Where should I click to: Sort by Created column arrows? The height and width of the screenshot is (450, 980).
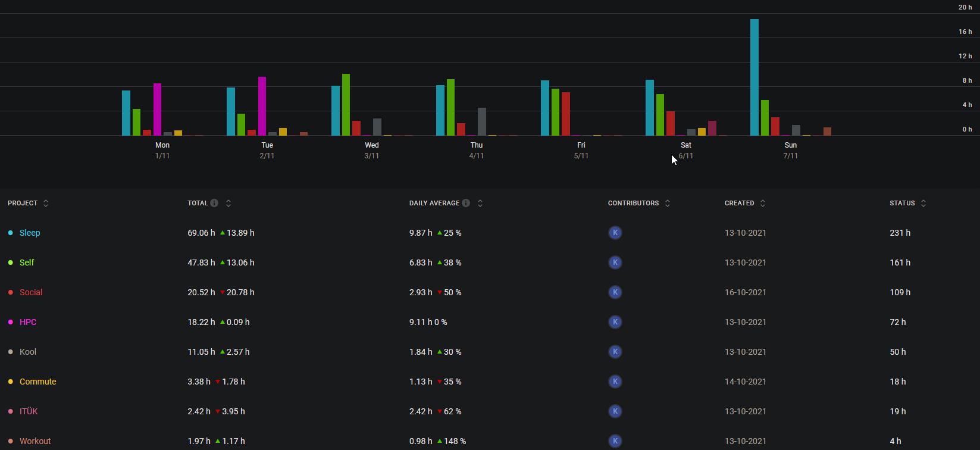(x=763, y=203)
